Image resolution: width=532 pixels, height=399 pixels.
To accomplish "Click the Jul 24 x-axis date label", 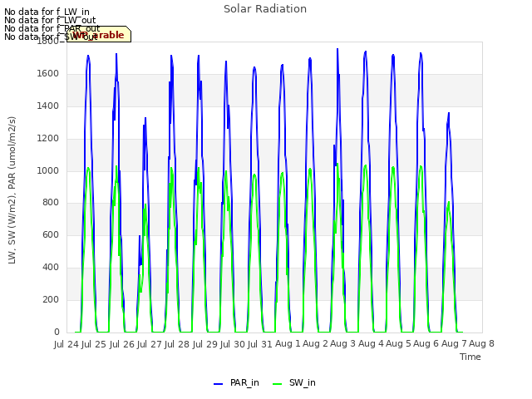I will pyautogui.click(x=66, y=344).
